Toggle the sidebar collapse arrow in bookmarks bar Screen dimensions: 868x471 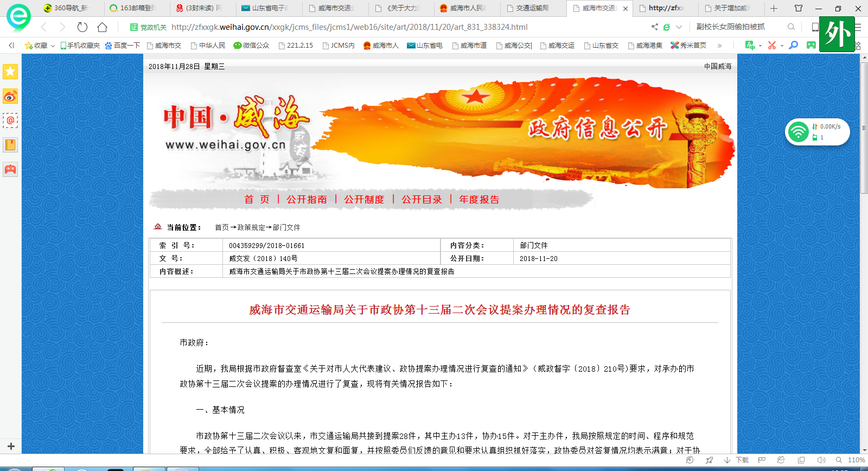11,46
